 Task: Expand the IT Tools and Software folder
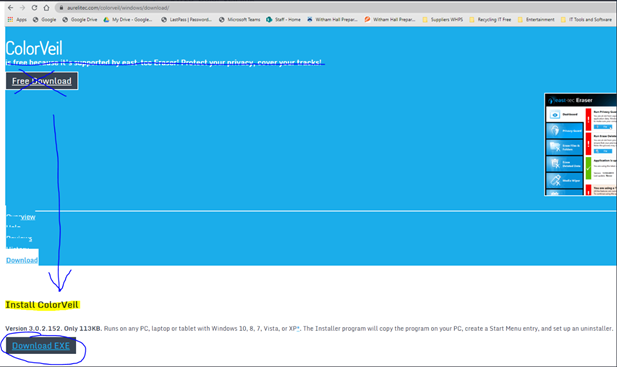[586, 19]
